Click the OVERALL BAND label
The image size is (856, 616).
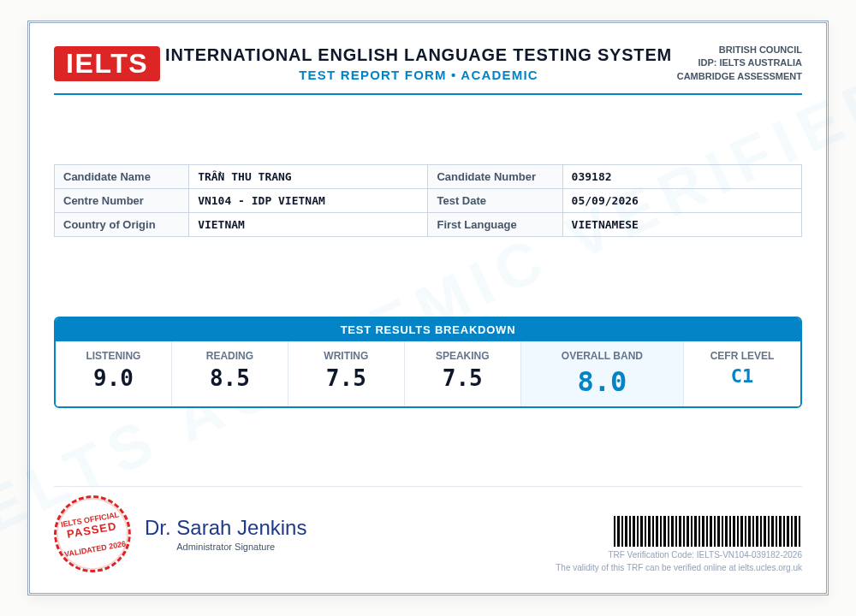(602, 356)
